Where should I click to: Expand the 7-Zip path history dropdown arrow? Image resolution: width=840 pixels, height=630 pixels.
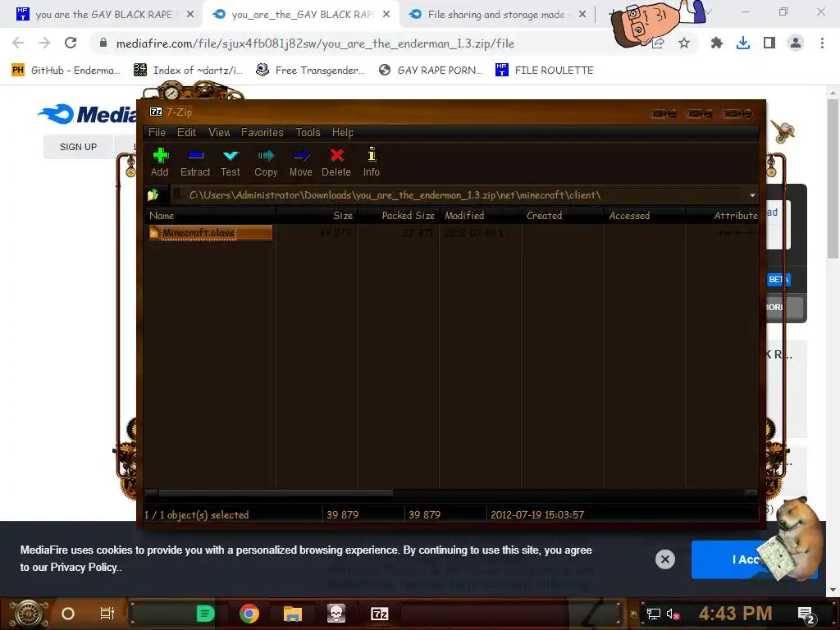coord(752,195)
